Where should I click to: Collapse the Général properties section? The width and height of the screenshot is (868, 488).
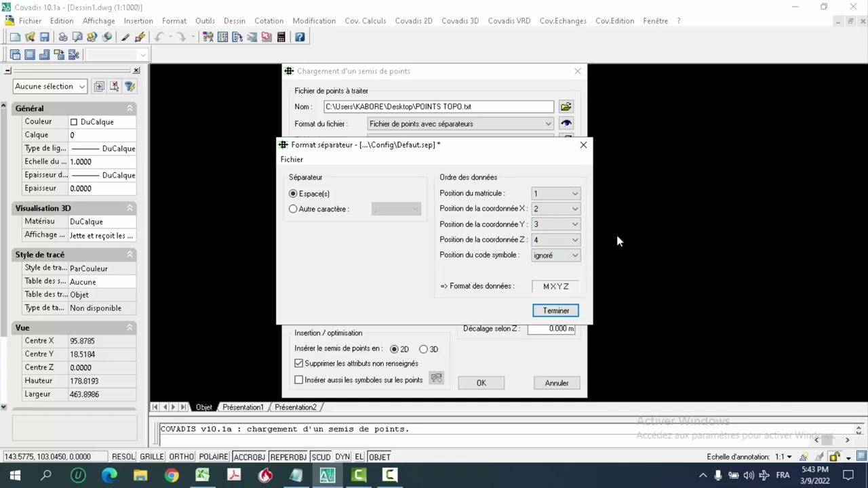pos(130,108)
